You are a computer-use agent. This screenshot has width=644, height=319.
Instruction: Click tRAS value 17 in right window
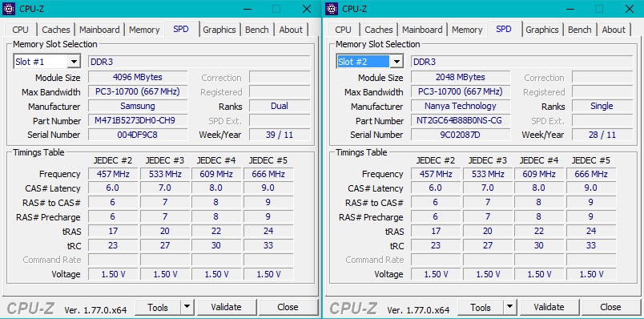coord(436,231)
